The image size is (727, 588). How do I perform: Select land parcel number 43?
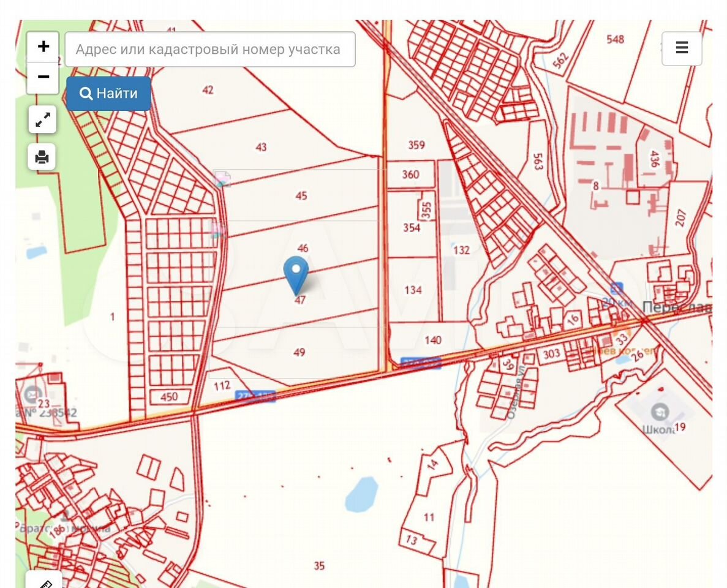click(x=262, y=147)
